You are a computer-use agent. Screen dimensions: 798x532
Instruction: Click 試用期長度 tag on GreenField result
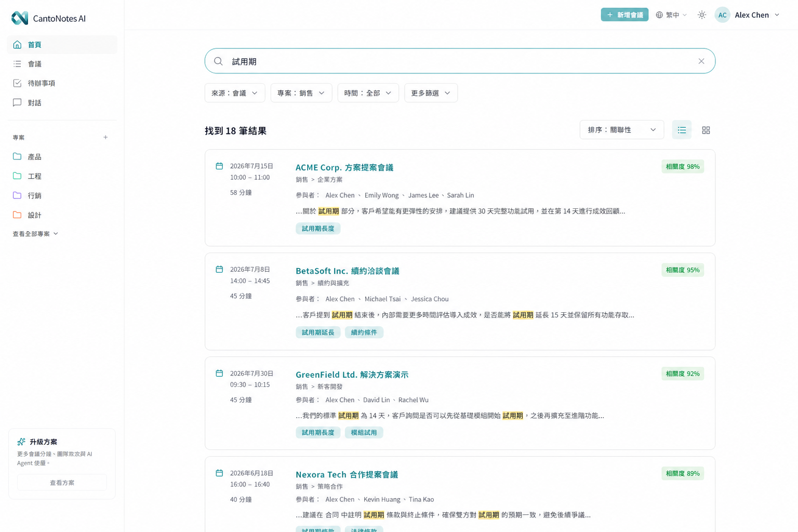point(318,433)
